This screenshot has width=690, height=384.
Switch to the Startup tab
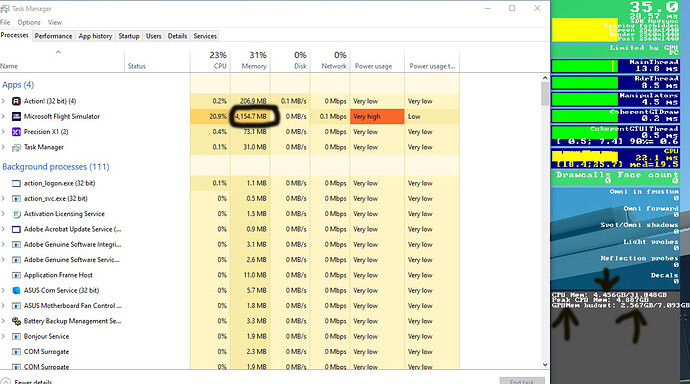pyautogui.click(x=129, y=36)
